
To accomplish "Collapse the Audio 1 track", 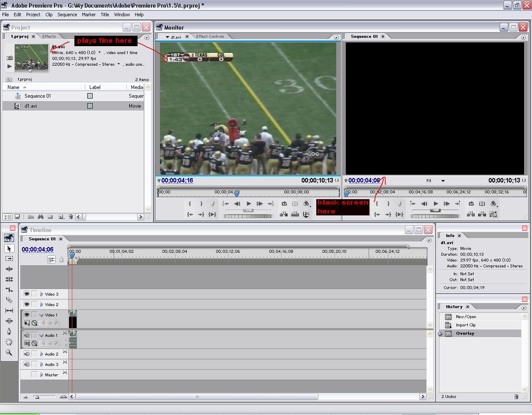I will click(42, 335).
